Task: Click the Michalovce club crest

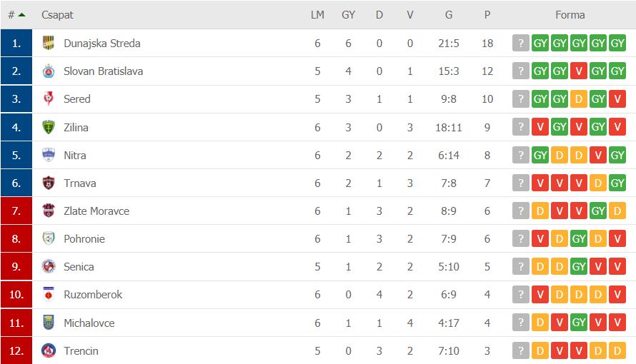Action: [x=49, y=323]
